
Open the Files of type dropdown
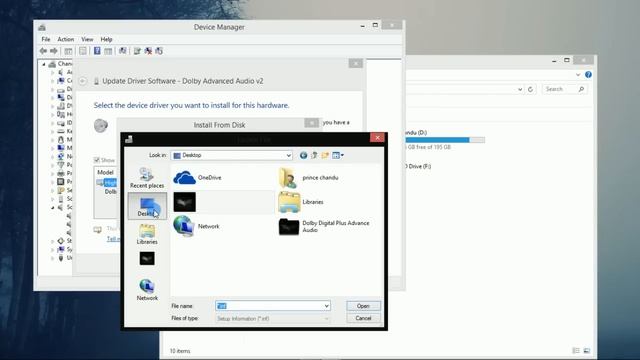(x=273, y=318)
